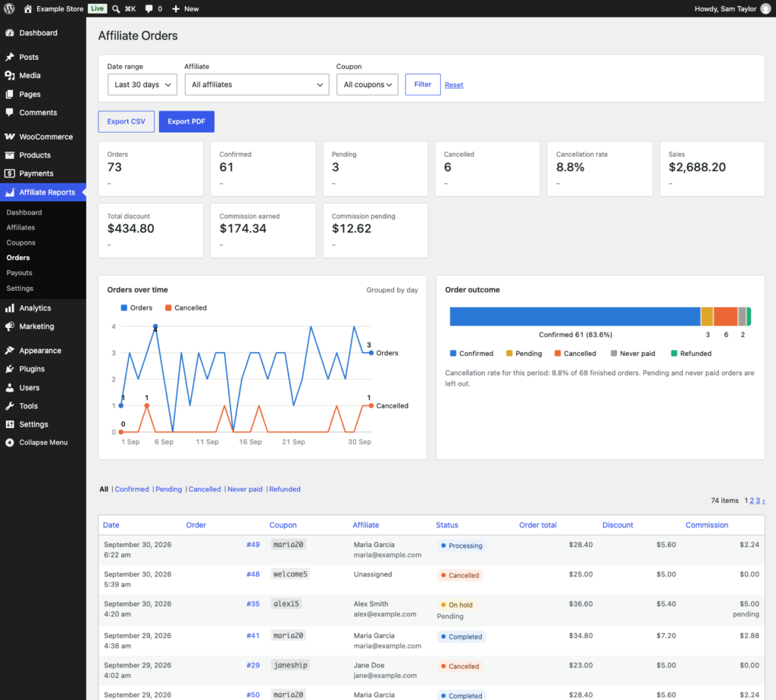The width and height of the screenshot is (776, 700).
Task: Open order #49
Action: [x=253, y=545]
